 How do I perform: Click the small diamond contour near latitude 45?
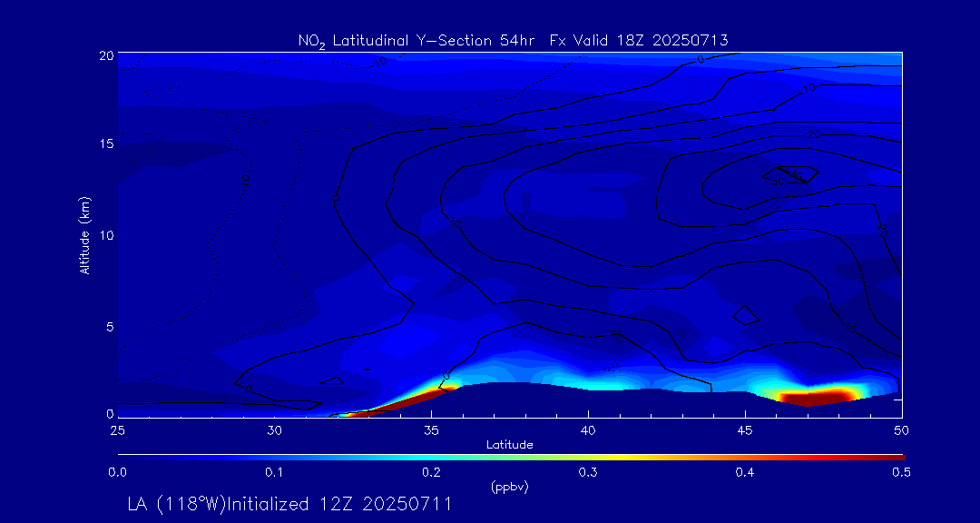coord(744,315)
